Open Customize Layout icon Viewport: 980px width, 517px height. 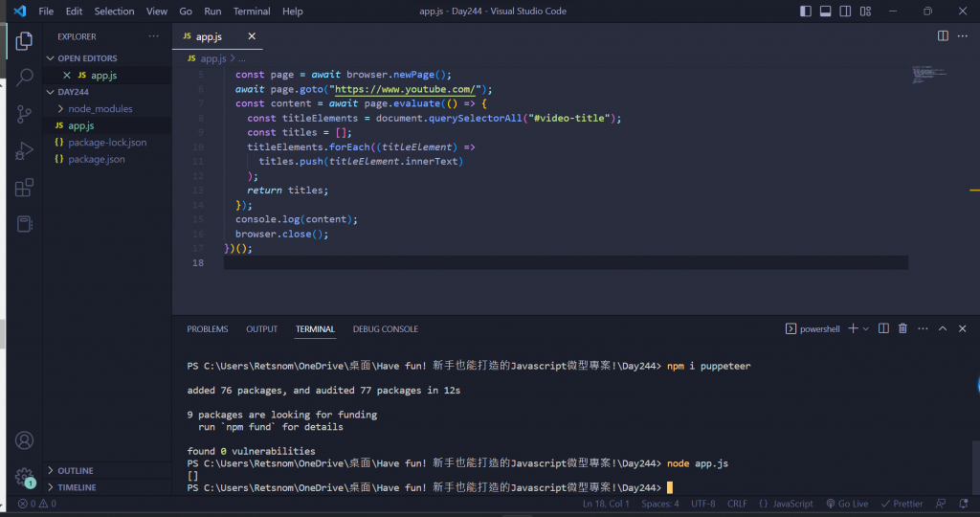click(865, 11)
